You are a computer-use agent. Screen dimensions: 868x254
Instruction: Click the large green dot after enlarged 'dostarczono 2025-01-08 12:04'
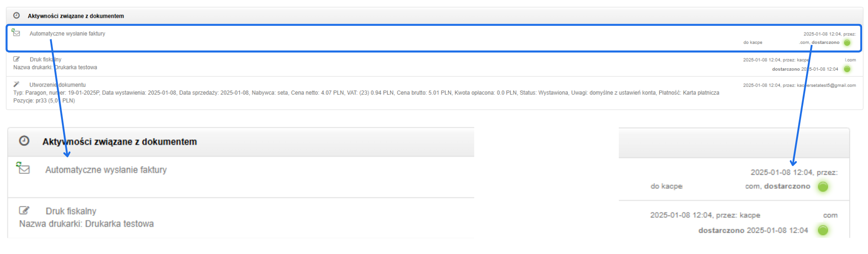(x=823, y=230)
